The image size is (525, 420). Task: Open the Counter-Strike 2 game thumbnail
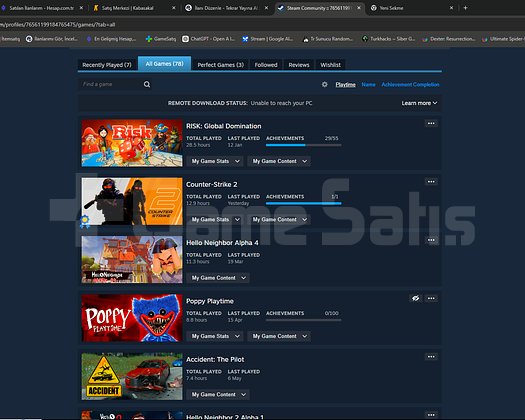tap(132, 201)
